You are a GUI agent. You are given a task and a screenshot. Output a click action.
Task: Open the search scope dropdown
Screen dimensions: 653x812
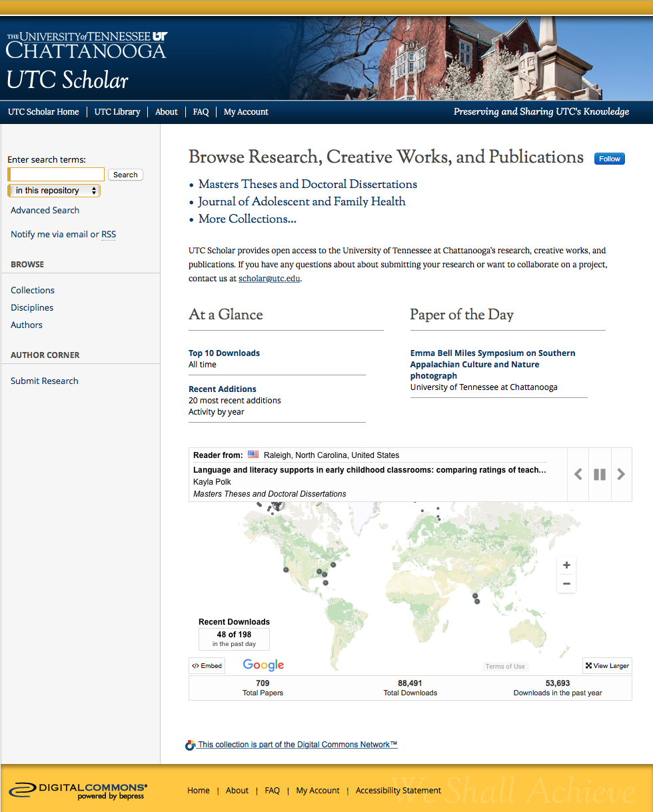(53, 190)
